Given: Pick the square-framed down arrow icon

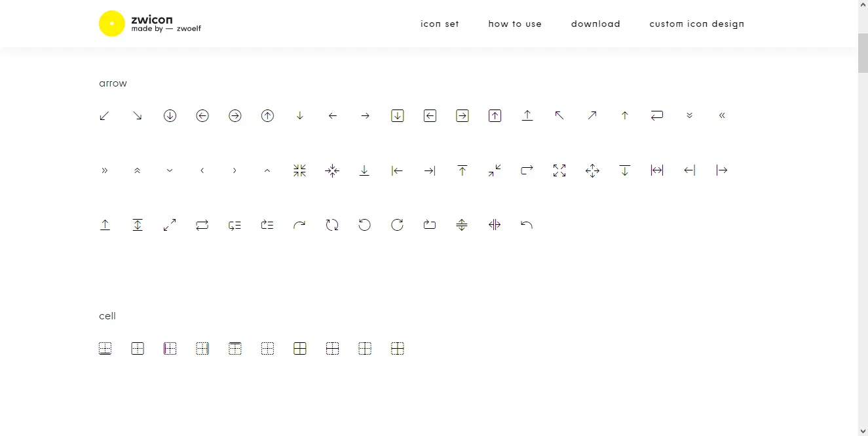Looking at the screenshot, I should click(x=398, y=116).
